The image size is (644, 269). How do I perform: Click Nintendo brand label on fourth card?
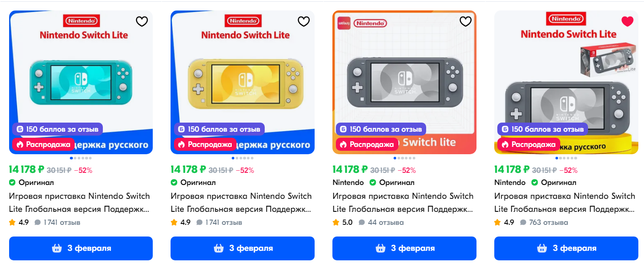pyautogui.click(x=510, y=182)
